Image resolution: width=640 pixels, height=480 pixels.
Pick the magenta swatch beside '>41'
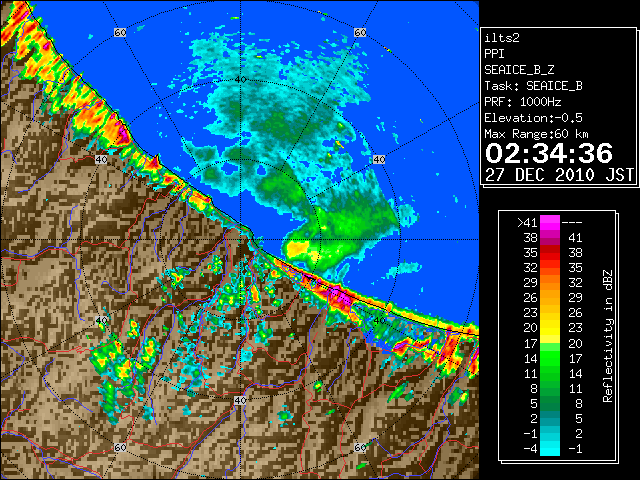(550, 223)
